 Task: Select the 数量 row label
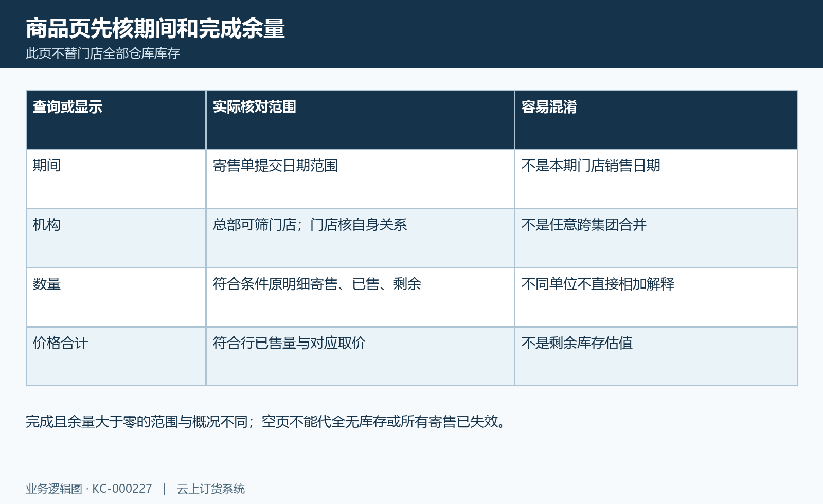[x=47, y=284]
